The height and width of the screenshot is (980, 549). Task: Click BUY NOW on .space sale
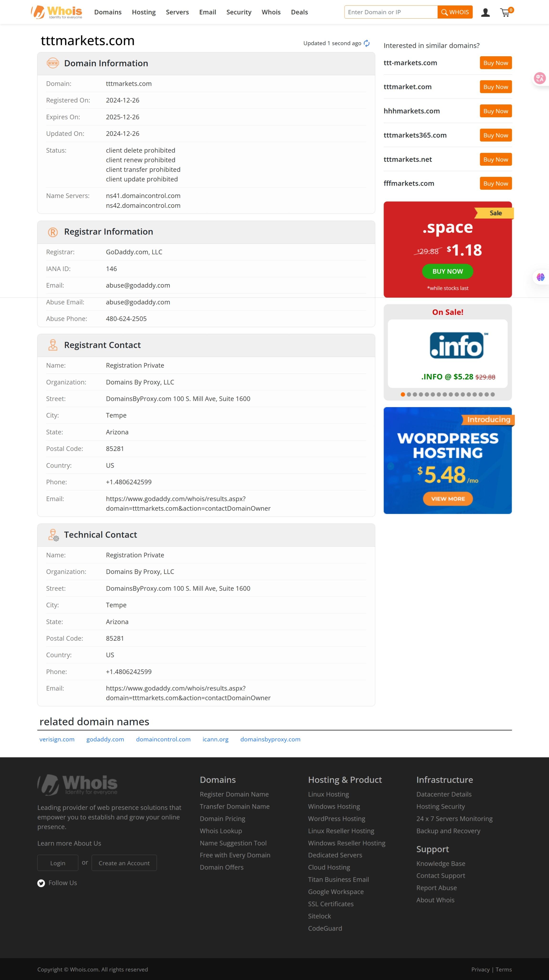(448, 271)
